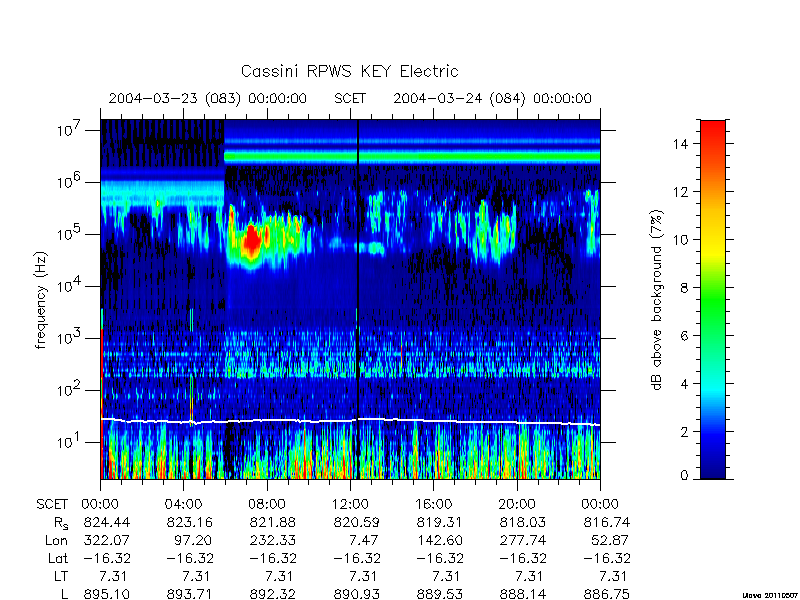Click the Rs value 816.74
This screenshot has height=600, width=800.
(x=606, y=522)
